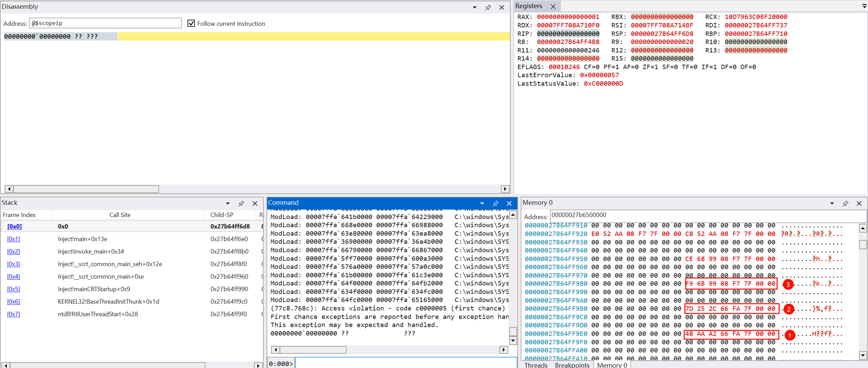The image size is (868, 368).
Task: Focus the Disassembly Address field
Action: (105, 23)
